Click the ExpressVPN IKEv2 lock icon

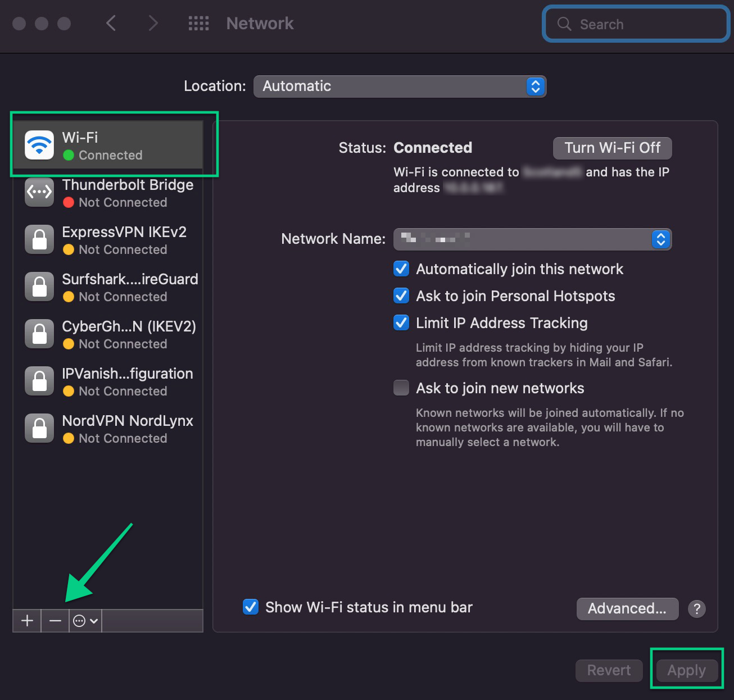coord(39,240)
